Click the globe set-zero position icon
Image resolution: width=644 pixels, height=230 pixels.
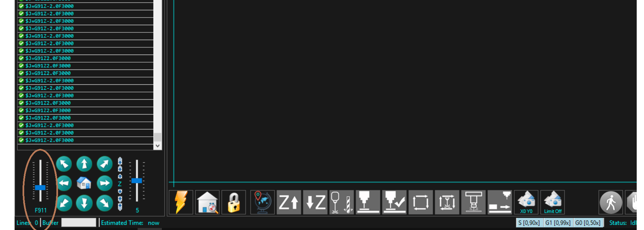(x=262, y=202)
